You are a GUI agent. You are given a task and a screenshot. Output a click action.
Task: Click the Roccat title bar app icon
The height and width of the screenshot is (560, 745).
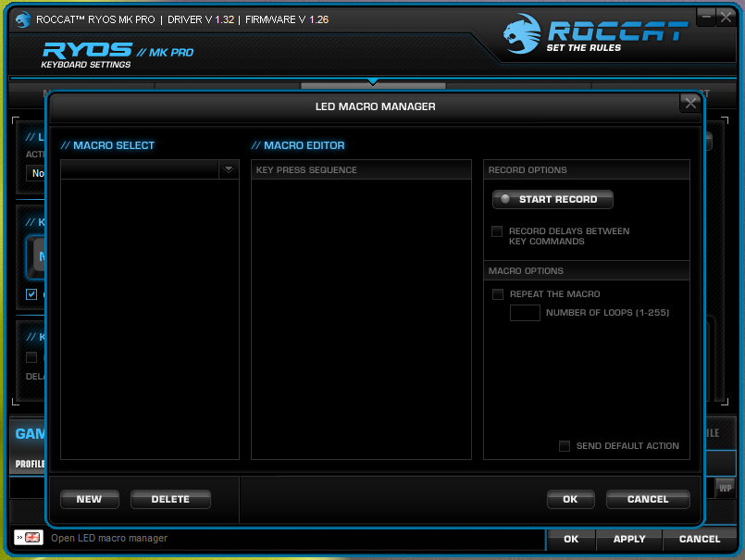click(x=22, y=19)
